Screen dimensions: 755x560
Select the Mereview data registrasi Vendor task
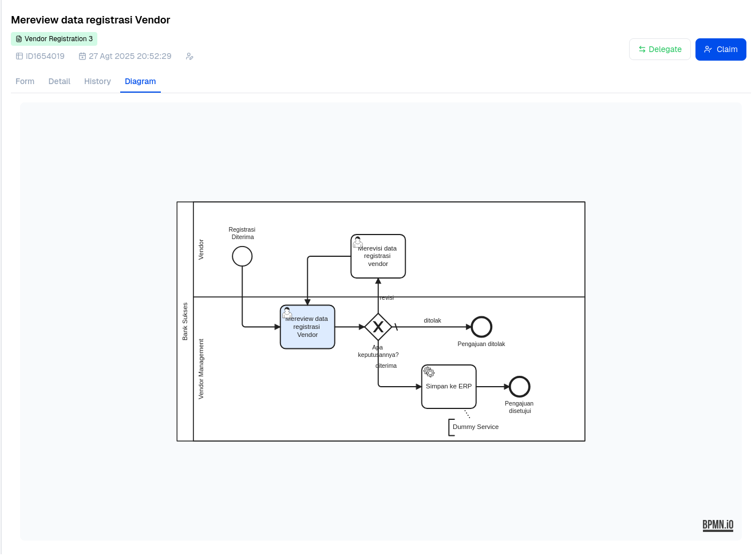307,327
